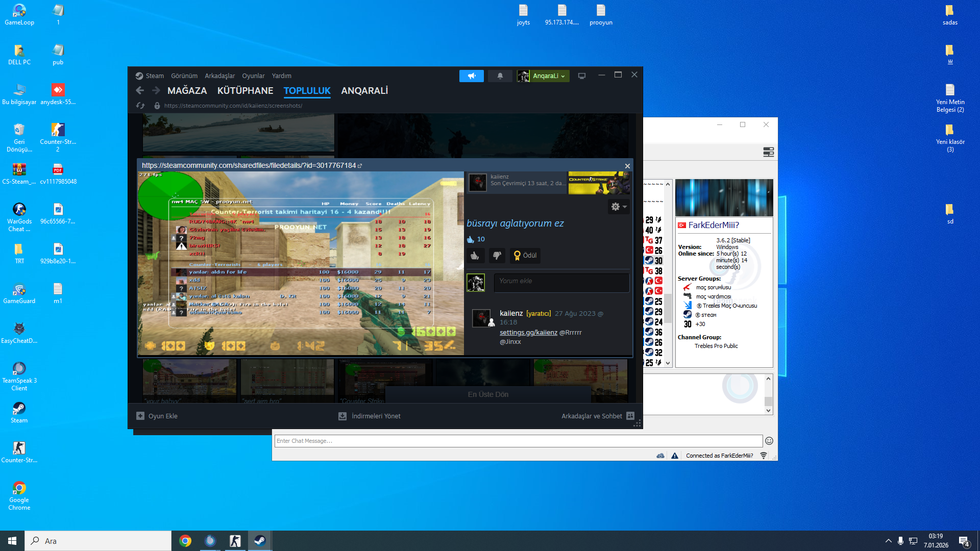Open Google Chrome from the taskbar

coord(185,541)
